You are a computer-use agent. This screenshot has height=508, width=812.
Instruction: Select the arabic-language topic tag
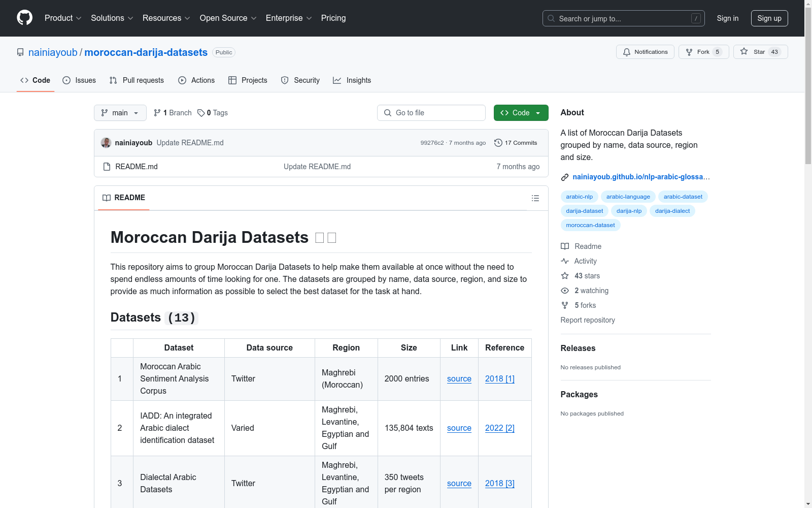click(x=628, y=197)
